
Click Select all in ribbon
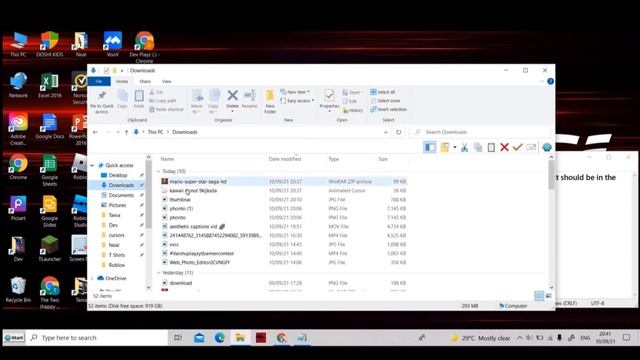383,92
